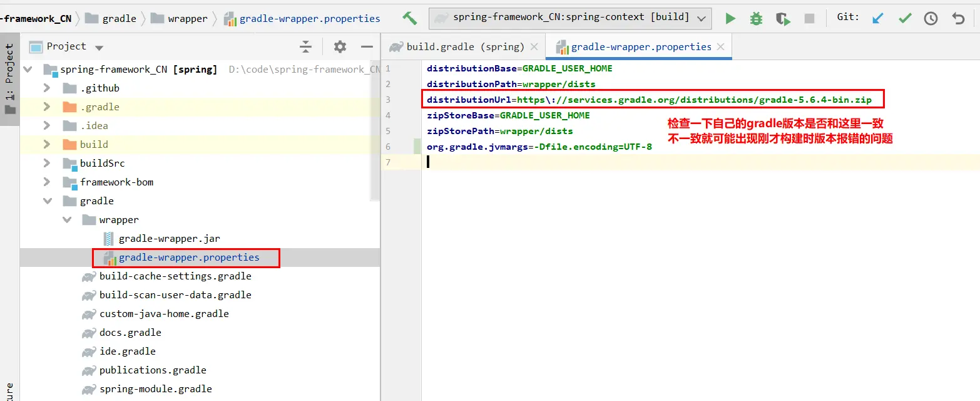Expand the framework-bom module
This screenshot has width=980, height=401.
coord(47,182)
